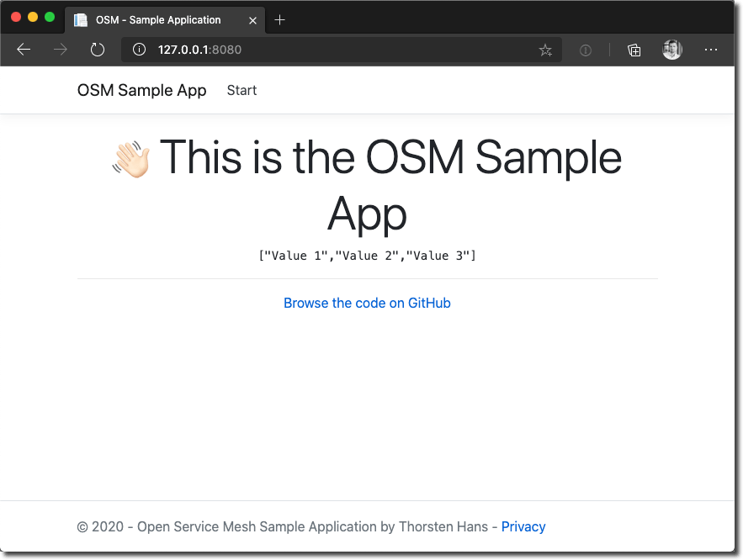743x560 pixels.
Task: Click the waving hand emoji in heading
Action: pos(130,159)
